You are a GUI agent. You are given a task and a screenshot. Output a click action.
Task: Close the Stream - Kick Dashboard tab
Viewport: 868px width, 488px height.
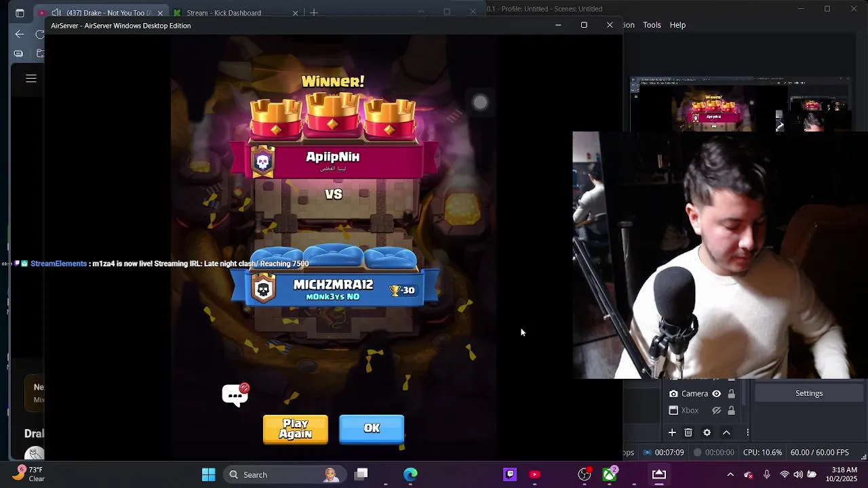tap(295, 13)
